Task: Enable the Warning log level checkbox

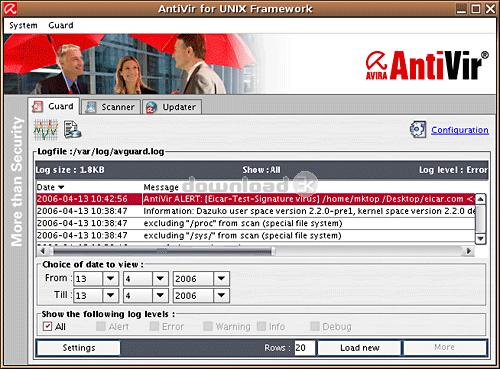Action: (208, 326)
